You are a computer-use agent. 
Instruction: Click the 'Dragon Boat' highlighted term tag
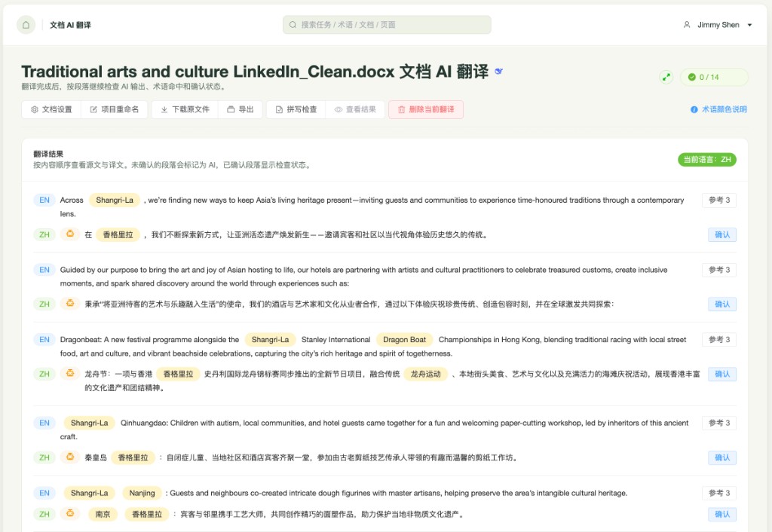point(404,340)
